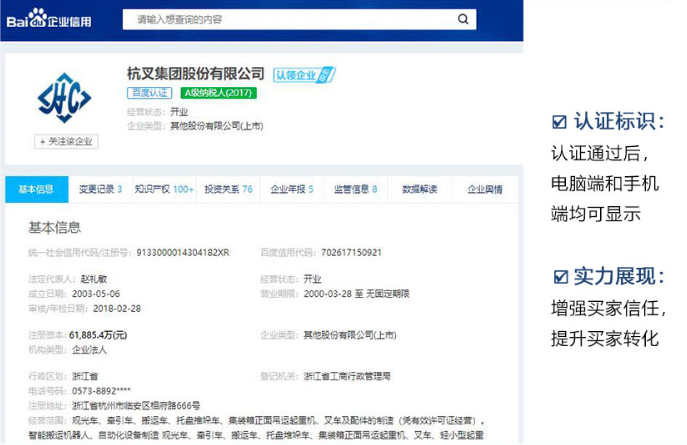687x445 pixels.
Task: Select the 基本信息 tab
Action: pyautogui.click(x=37, y=189)
